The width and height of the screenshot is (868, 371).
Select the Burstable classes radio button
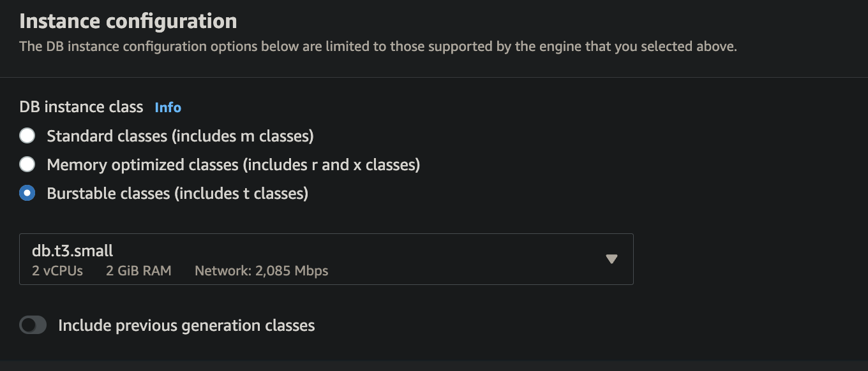(27, 193)
